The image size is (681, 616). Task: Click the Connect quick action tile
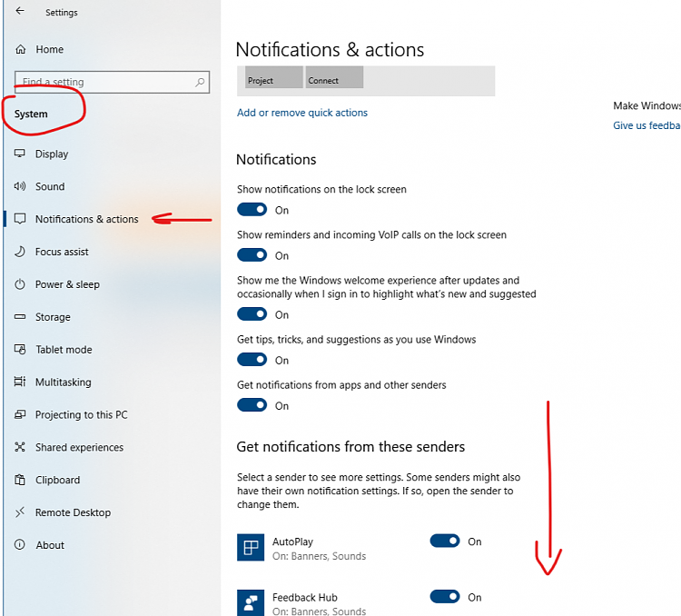334,77
